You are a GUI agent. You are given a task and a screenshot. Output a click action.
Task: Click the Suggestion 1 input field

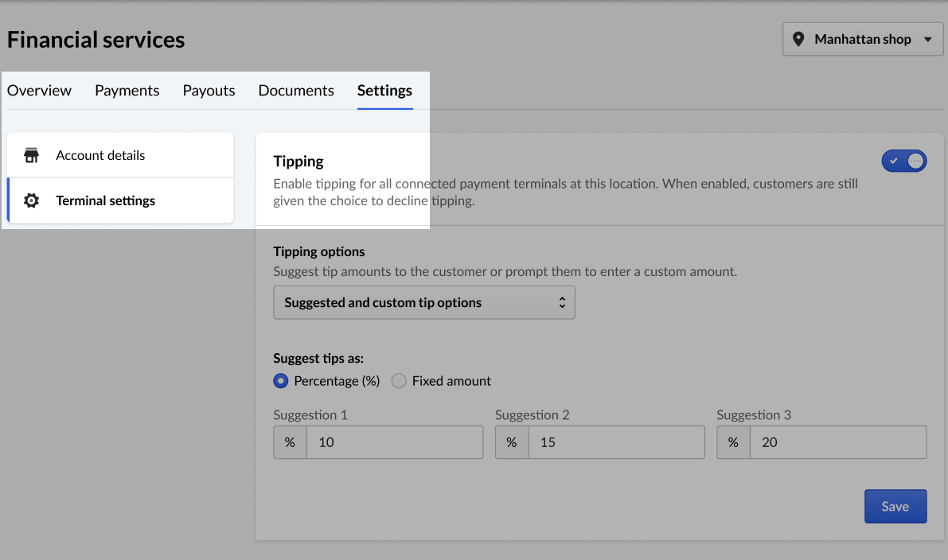coord(394,442)
